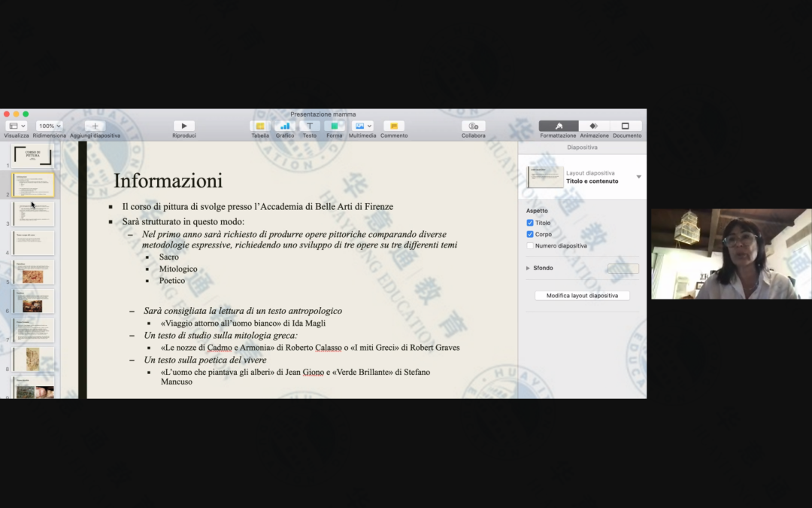Expand the Sfondo disclosure triangle
This screenshot has height=508, width=812.
tap(529, 268)
